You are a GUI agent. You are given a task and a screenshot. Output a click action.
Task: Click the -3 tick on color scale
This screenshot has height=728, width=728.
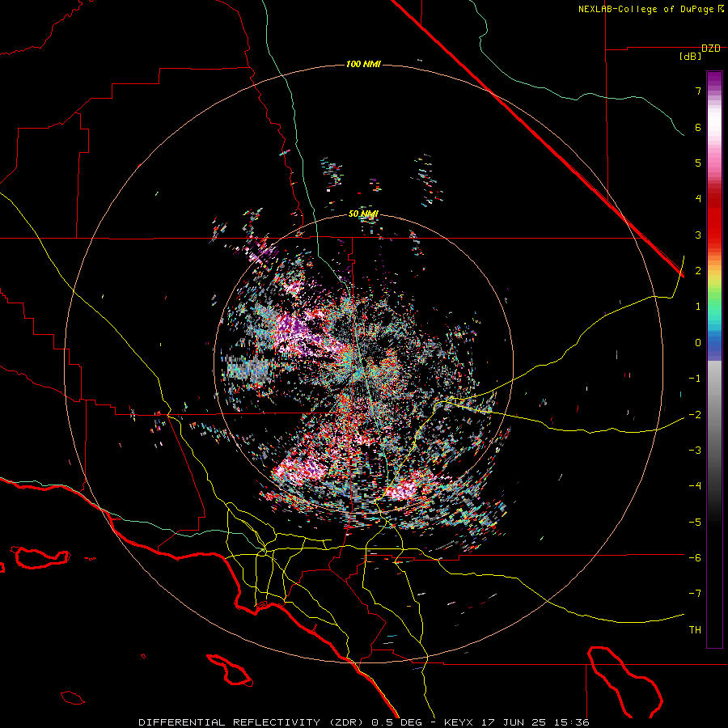tap(695, 451)
